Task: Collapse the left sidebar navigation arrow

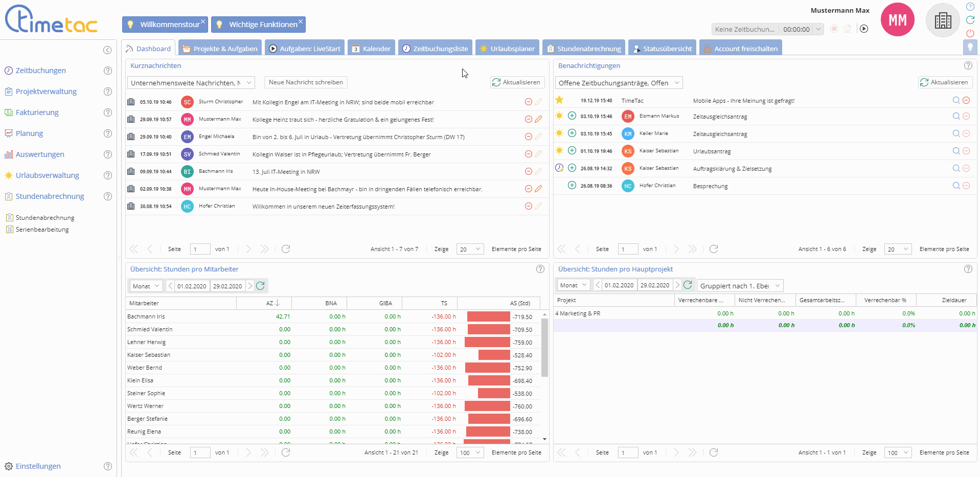Action: pos(107,50)
